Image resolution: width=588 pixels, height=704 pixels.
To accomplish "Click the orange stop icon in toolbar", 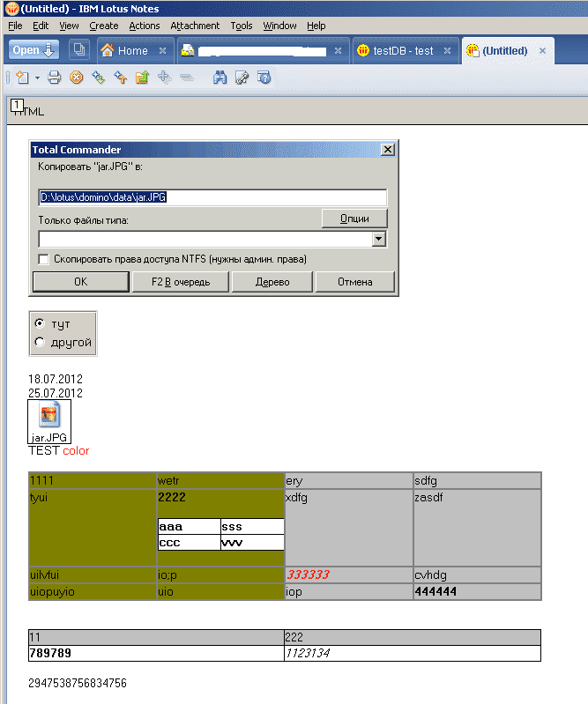I will tap(76, 78).
